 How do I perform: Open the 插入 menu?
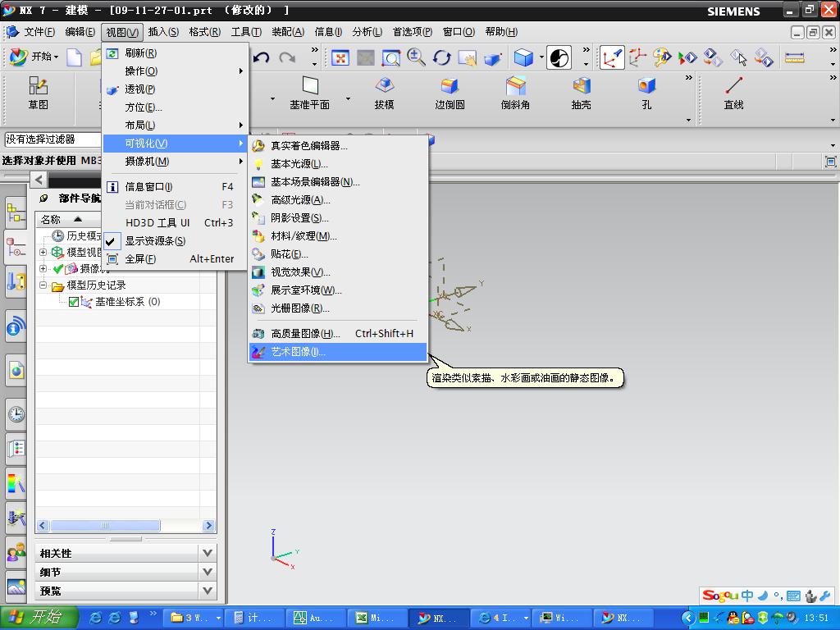point(163,32)
